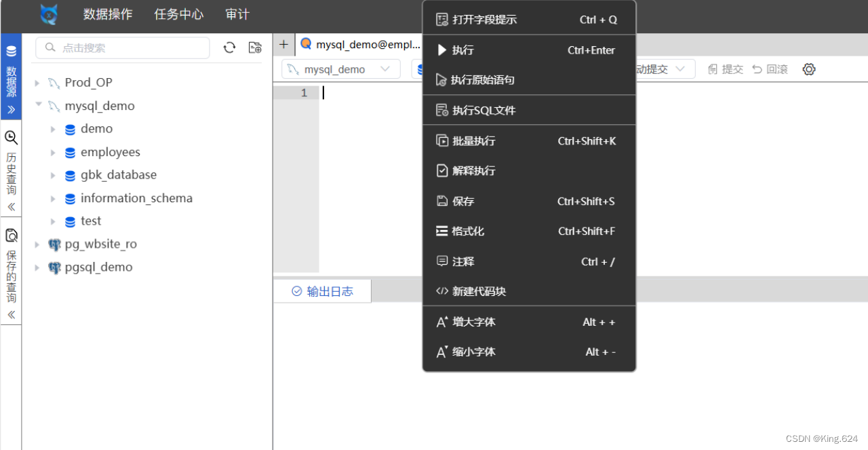Choose 增大字体 menu entry
Screen dimensions: 868x450
click(x=529, y=322)
